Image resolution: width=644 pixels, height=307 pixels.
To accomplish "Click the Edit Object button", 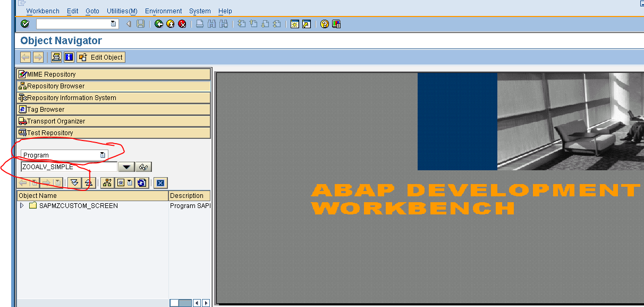I will (100, 57).
